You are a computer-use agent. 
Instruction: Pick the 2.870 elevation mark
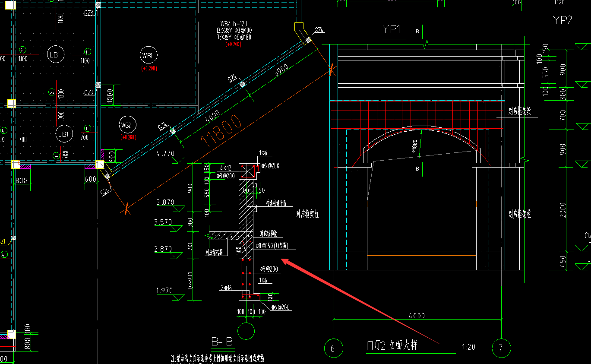coord(163,249)
